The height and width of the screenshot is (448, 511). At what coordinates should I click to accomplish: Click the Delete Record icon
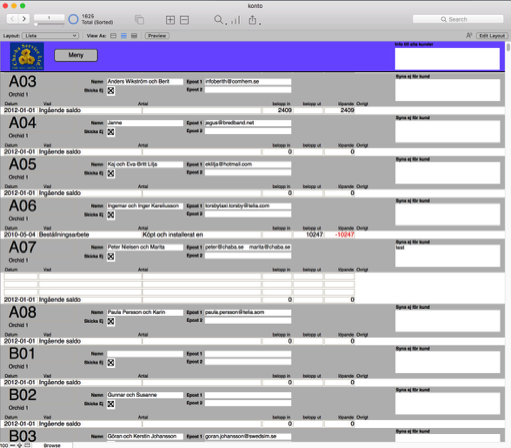(x=184, y=20)
